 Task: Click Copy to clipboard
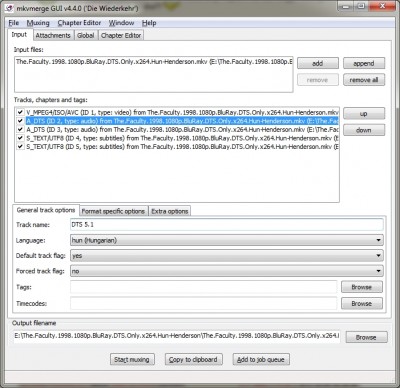(x=193, y=359)
